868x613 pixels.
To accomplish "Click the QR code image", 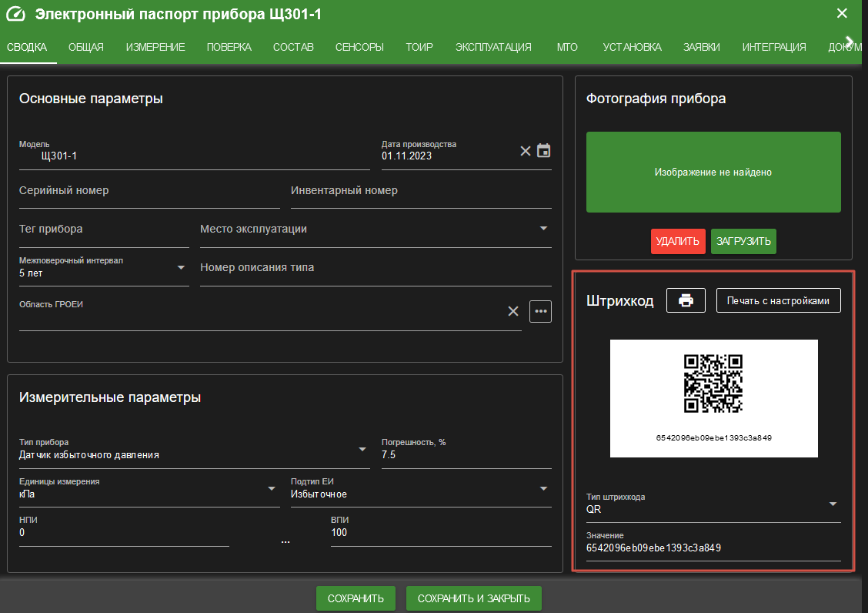I will pos(713,384).
